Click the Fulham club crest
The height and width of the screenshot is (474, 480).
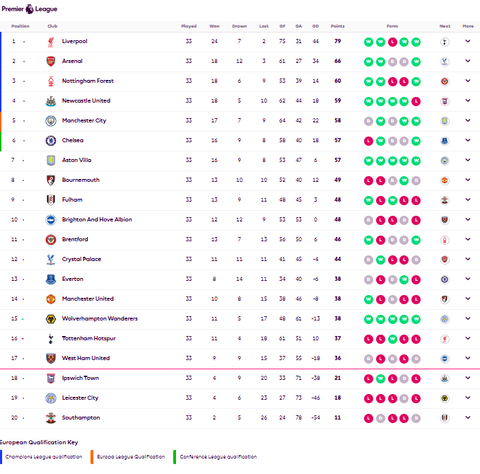(51, 200)
